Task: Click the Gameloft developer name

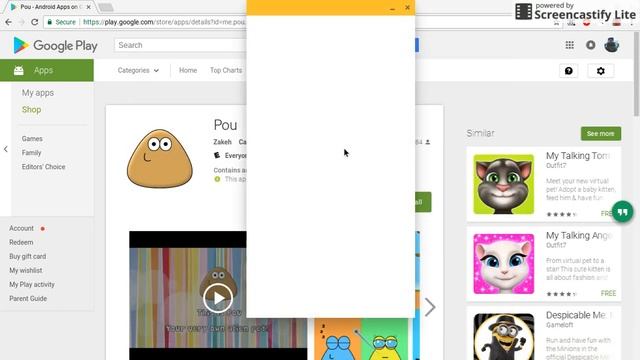Action: 560,325
